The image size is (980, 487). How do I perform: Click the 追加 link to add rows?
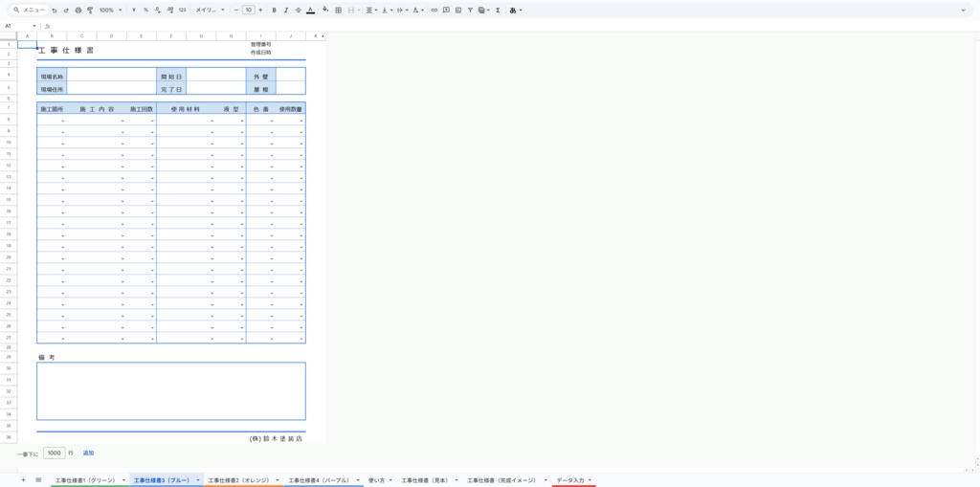(88, 453)
